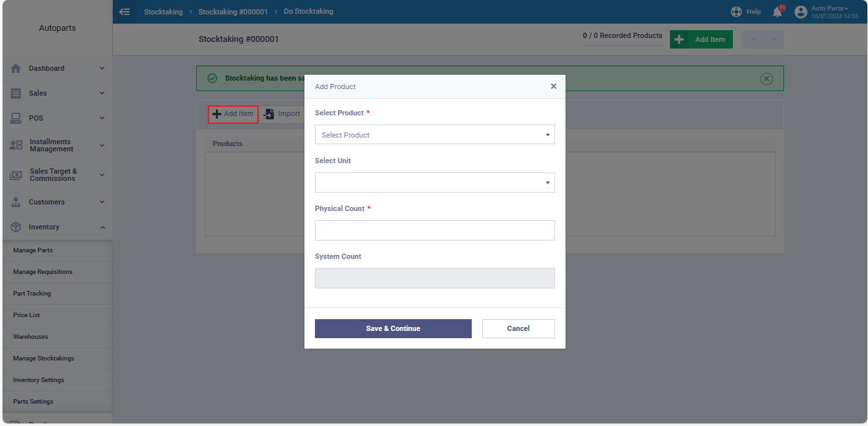Open the Stocktaking #000001 breadcrumb
868x426 pixels.
(233, 12)
